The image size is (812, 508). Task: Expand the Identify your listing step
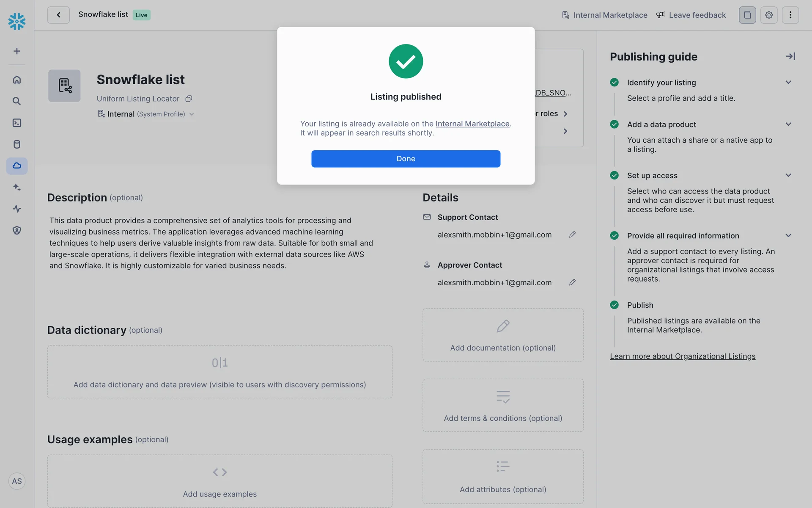tap(788, 83)
